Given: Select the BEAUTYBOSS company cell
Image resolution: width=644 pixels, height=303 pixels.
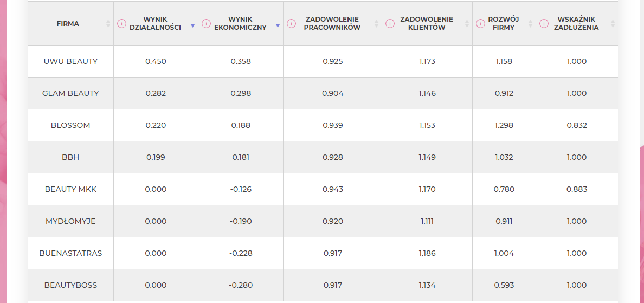Looking at the screenshot, I should point(70,285).
